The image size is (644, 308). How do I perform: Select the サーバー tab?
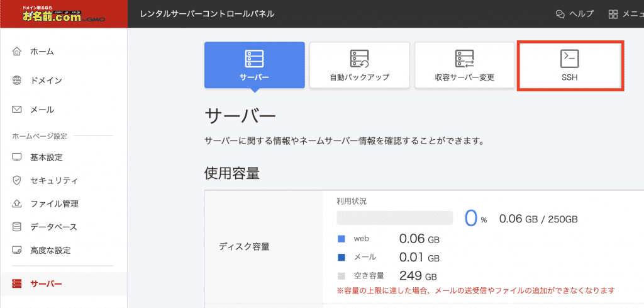(x=254, y=65)
